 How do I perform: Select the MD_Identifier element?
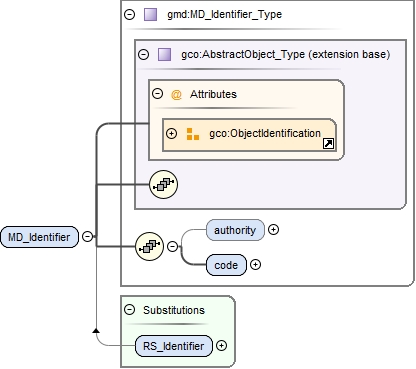(39, 237)
